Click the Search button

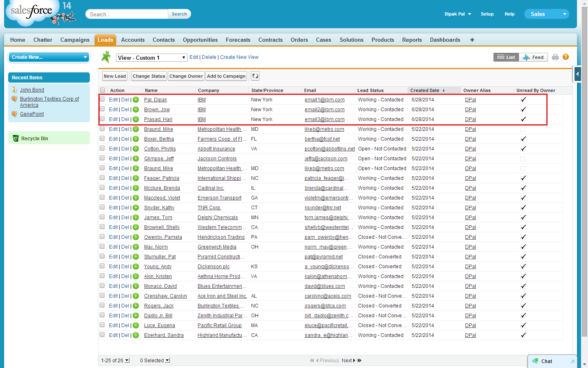179,14
